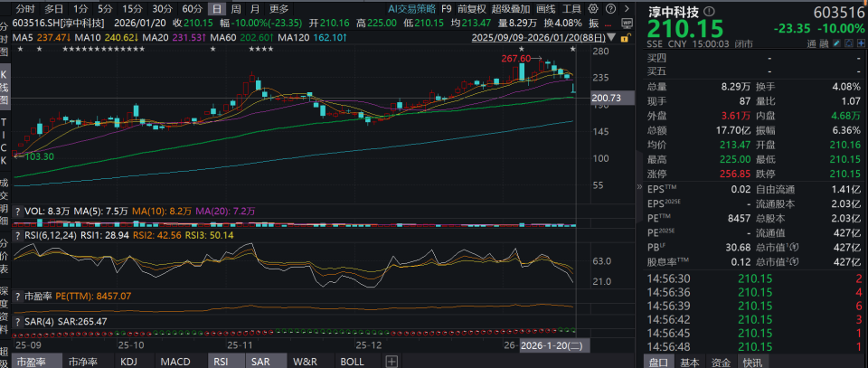This screenshot has width=868, height=368.
Task: Select monthly 月 period
Action: point(254,9)
